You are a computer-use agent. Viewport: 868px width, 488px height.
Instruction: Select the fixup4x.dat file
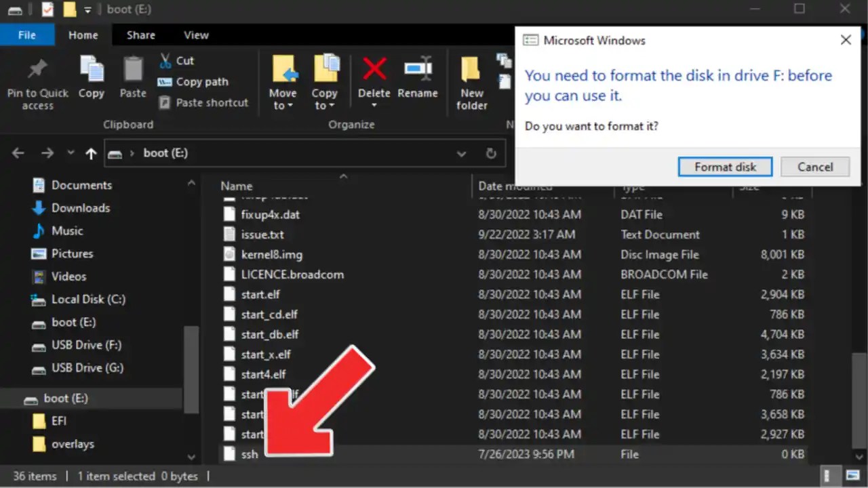click(x=271, y=214)
